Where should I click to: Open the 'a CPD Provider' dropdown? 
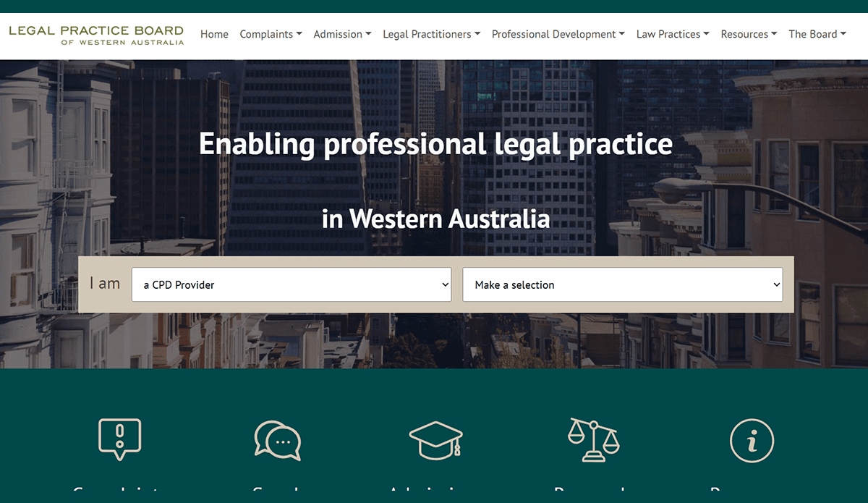(292, 284)
